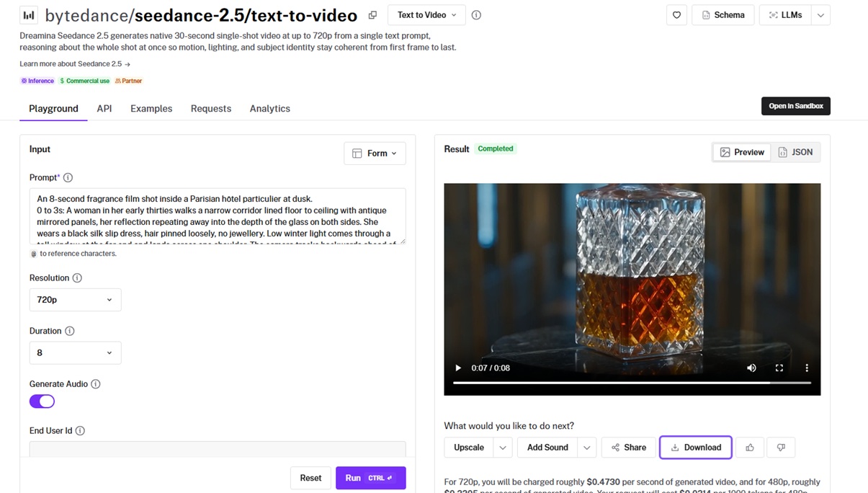Expand the Upscale options arrow

[x=503, y=448]
